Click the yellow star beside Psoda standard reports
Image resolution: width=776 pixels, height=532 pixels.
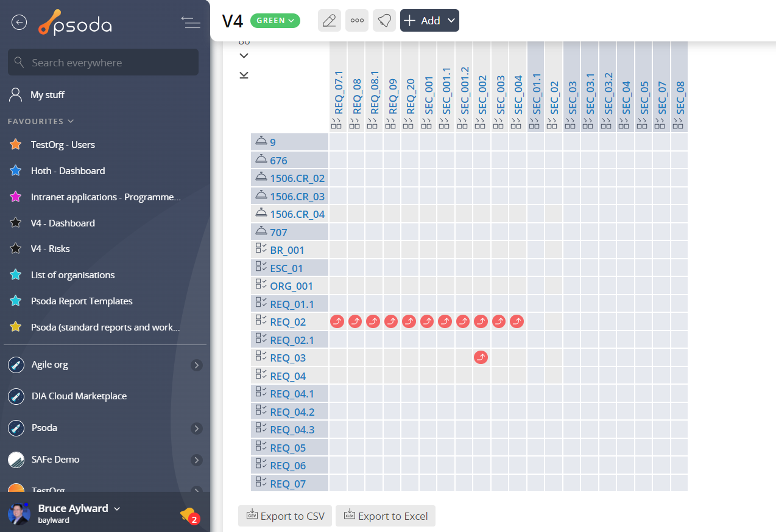pyautogui.click(x=16, y=327)
